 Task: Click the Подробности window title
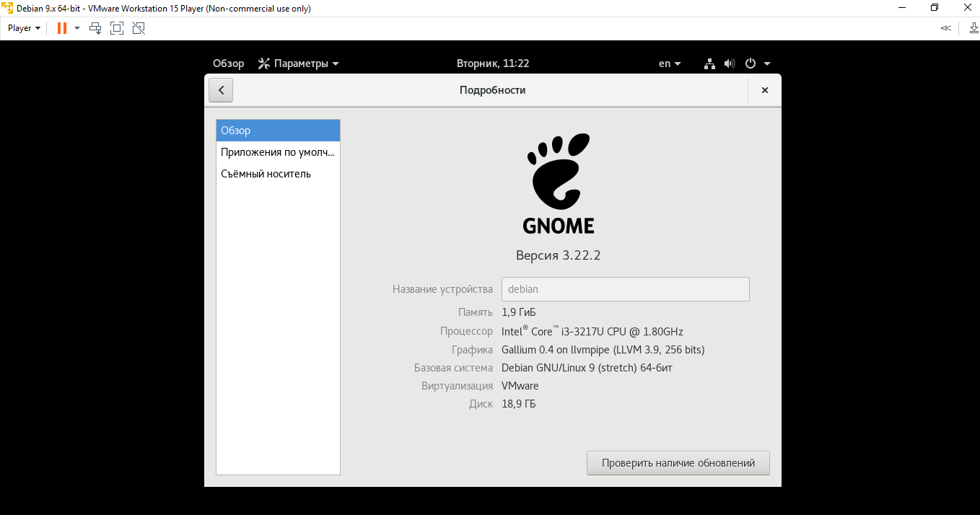pos(493,90)
